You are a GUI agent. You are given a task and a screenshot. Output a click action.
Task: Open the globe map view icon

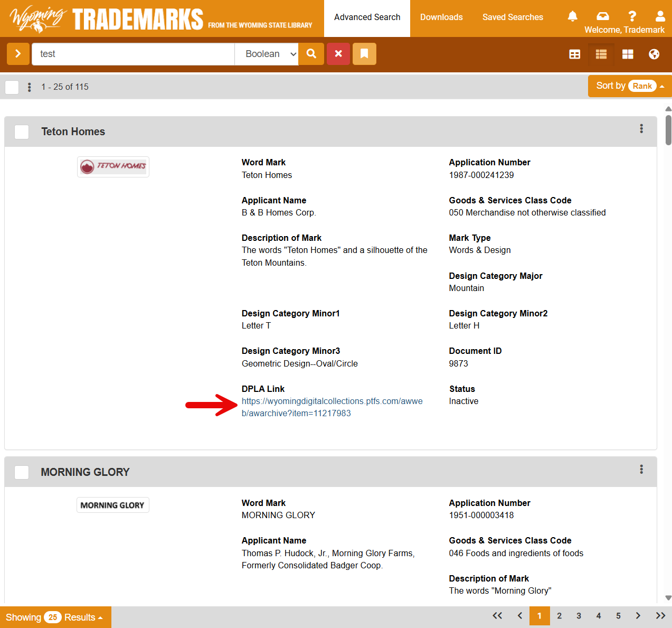pyautogui.click(x=654, y=54)
